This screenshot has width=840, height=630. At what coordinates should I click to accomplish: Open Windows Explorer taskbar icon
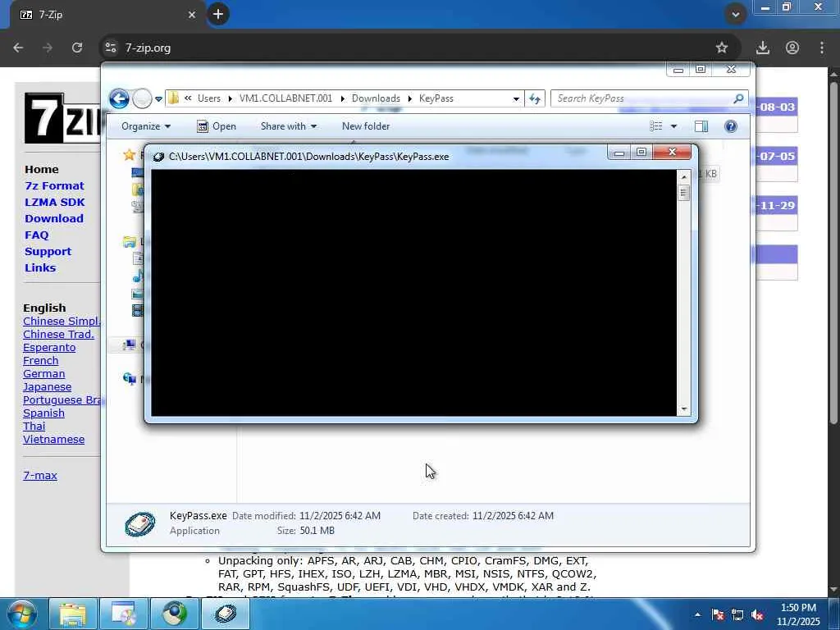coord(73,614)
